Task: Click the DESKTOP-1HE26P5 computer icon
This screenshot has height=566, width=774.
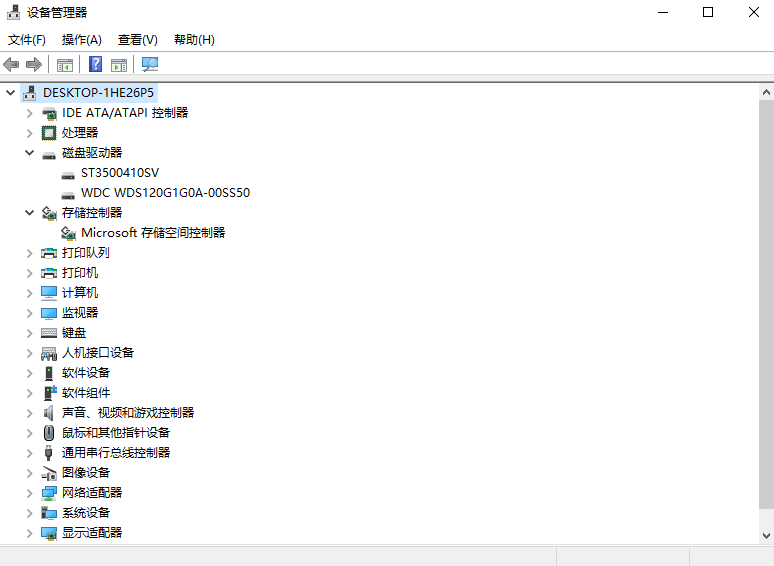Action: [x=30, y=93]
